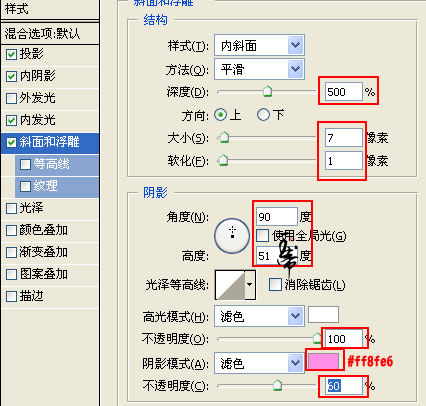The height and width of the screenshot is (406, 426).
Task: Click the 高度 field showing 51
Action: 277,256
